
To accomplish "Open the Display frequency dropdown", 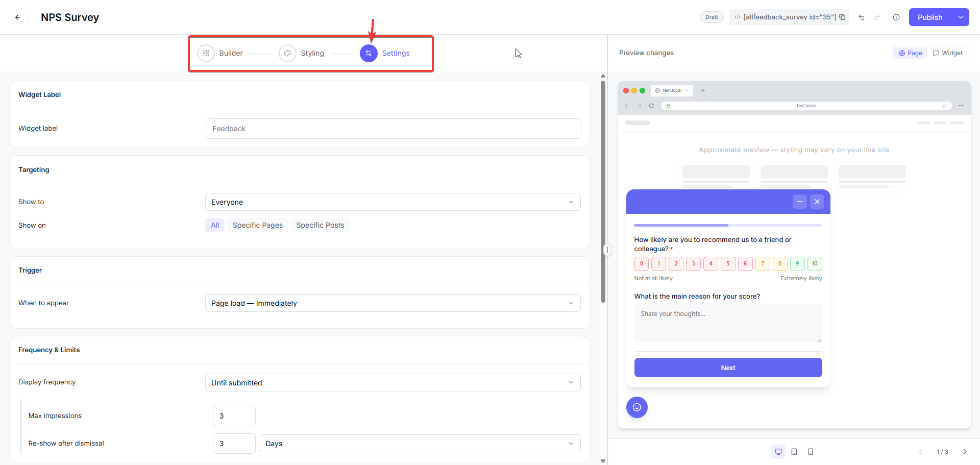I will [393, 383].
